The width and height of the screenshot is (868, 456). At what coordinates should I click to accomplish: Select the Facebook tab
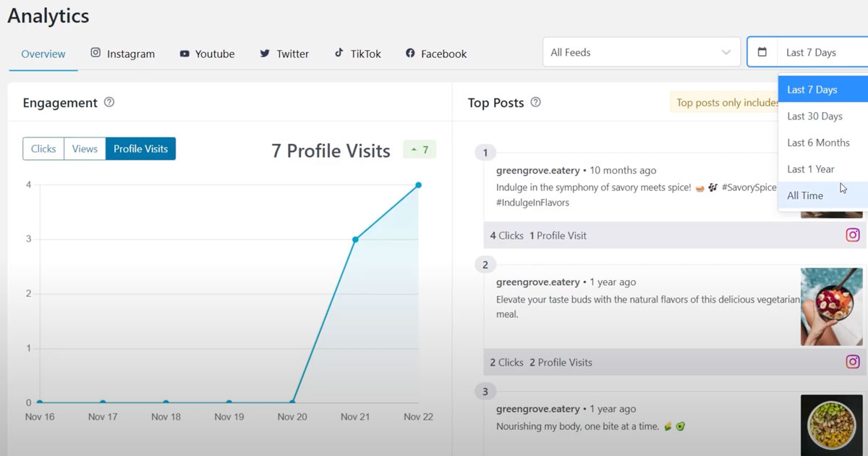point(436,54)
